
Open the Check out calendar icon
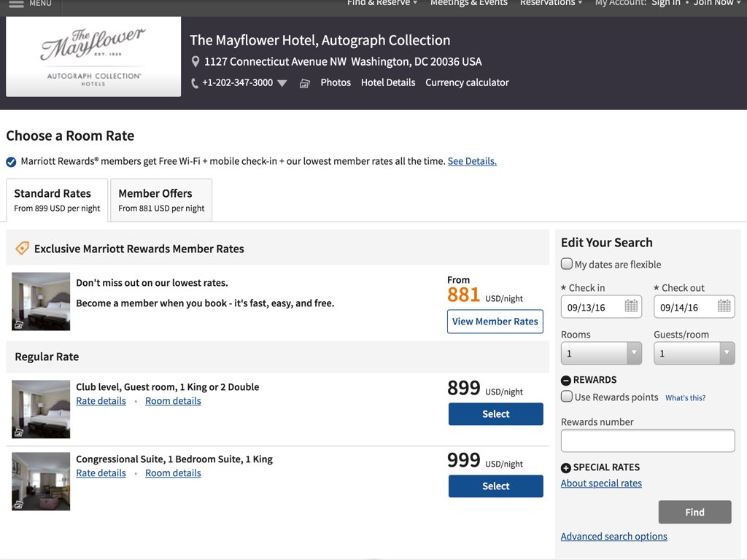pyautogui.click(x=724, y=306)
